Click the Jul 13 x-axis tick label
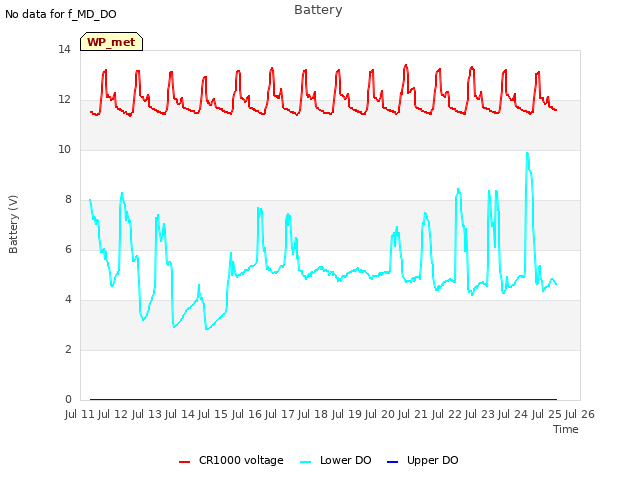Viewport: 640px width, 480px height. pyautogui.click(x=146, y=414)
